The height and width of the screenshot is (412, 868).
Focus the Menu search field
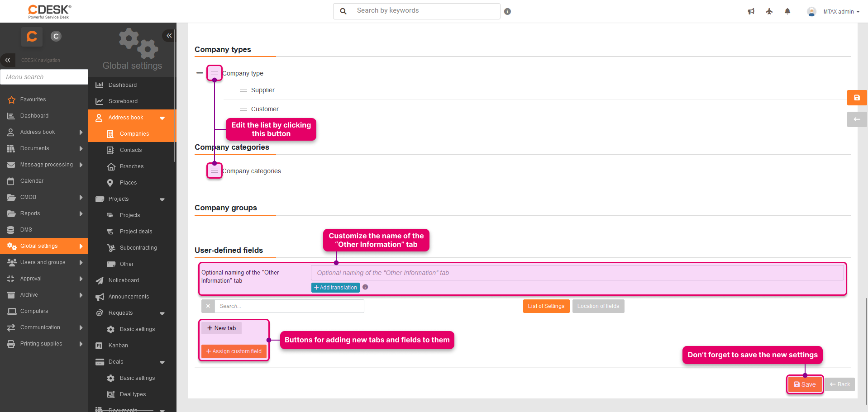(44, 77)
